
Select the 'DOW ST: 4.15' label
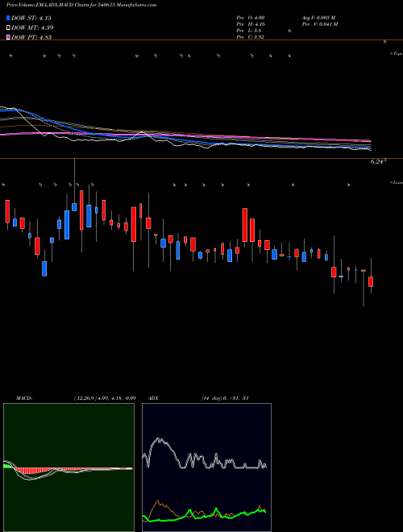pyautogui.click(x=31, y=18)
